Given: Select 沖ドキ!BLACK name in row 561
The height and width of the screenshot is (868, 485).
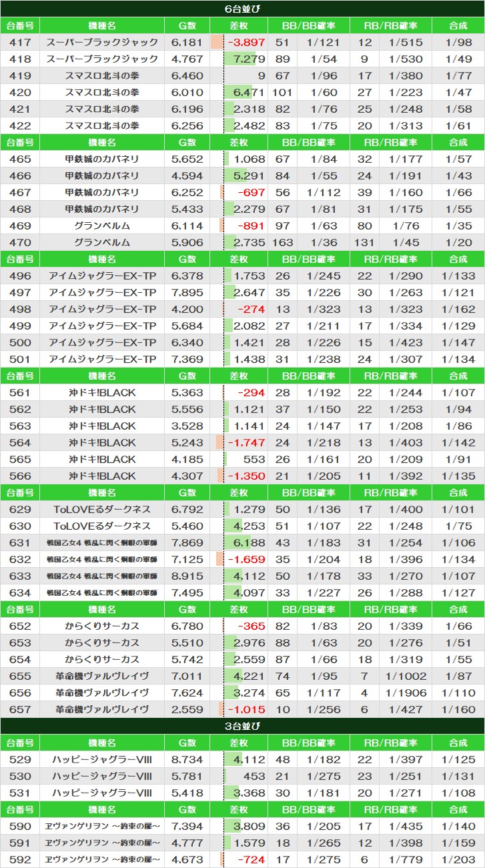Looking at the screenshot, I should (102, 392).
